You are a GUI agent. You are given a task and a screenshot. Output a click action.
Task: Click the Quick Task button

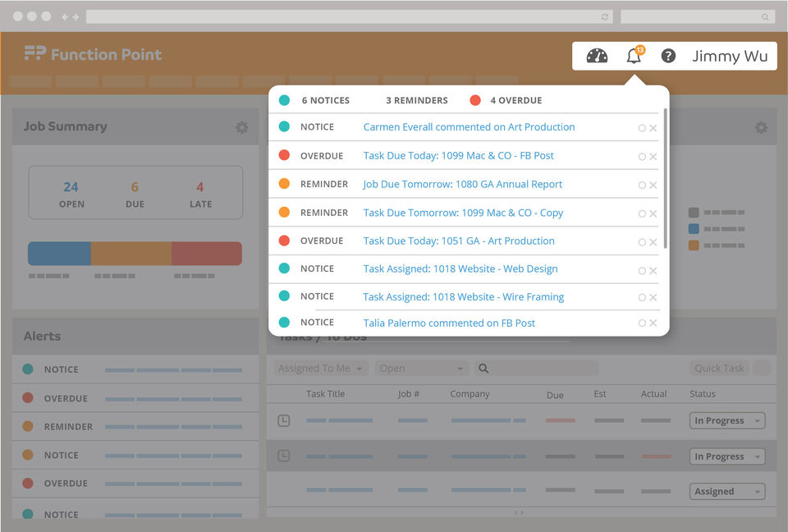coord(719,369)
